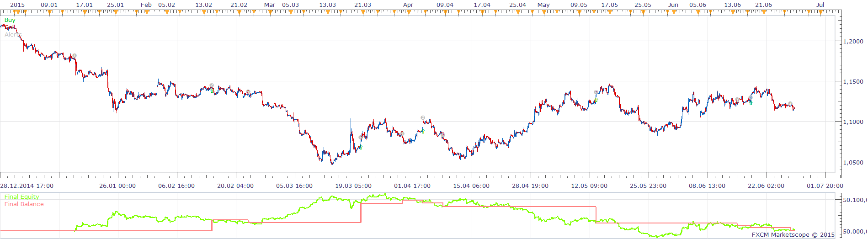Click the Jul month label on top ruler
This screenshot has height=239, width=868.
coord(820,5)
